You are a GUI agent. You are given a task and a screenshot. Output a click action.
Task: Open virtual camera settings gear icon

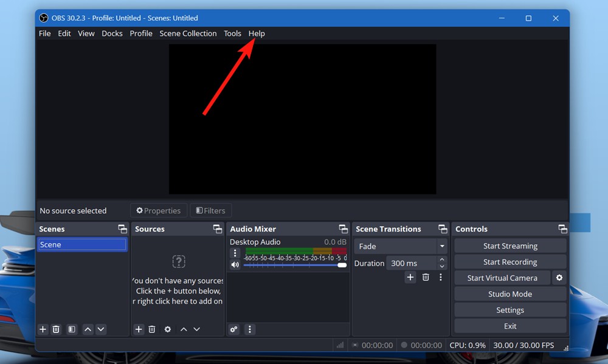[x=559, y=277]
